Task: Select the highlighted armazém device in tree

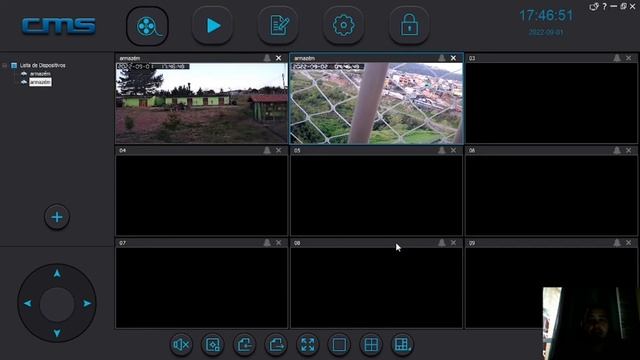Action: [x=40, y=82]
